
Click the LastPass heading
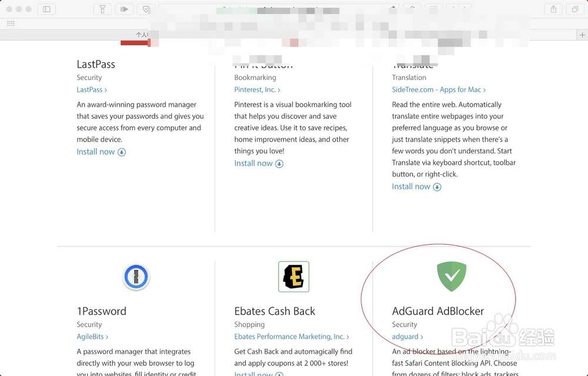point(96,64)
